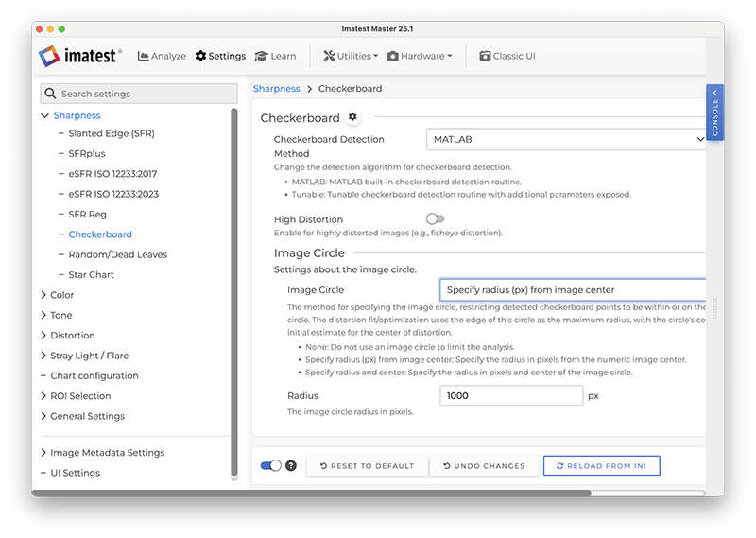Image resolution: width=756 pixels, height=538 pixels.
Task: Select Slanted Edge (SFR) settings
Action: tap(112, 133)
